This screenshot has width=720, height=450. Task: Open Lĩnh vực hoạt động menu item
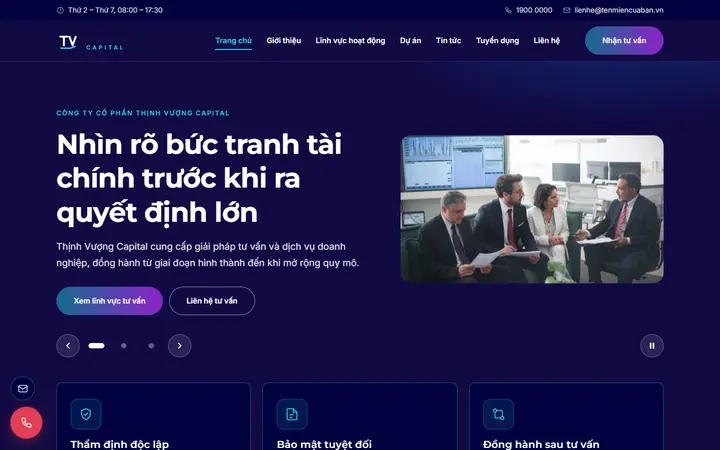coord(350,40)
